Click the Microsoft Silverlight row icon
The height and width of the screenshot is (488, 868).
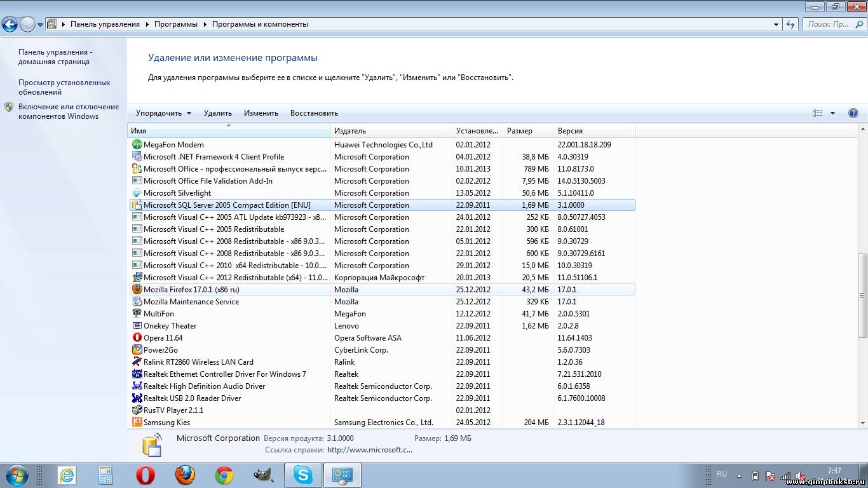point(137,193)
